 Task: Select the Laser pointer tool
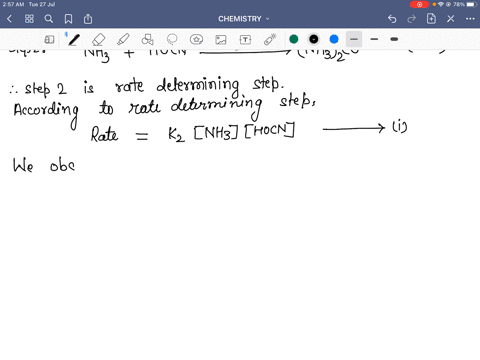pos(270,39)
